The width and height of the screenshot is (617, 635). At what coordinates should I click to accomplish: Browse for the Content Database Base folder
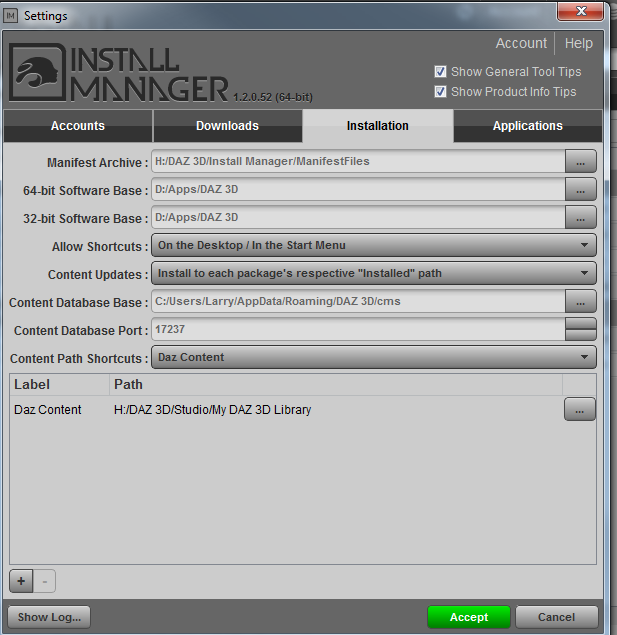580,301
